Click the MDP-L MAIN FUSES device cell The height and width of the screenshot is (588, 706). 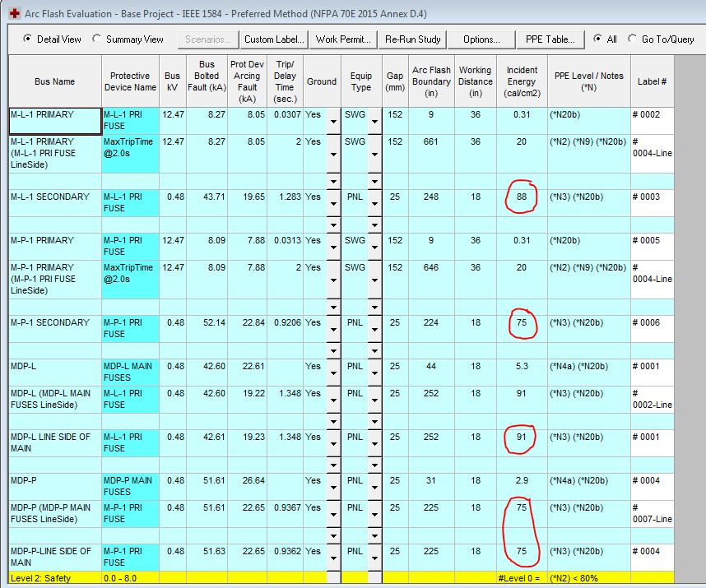130,372
